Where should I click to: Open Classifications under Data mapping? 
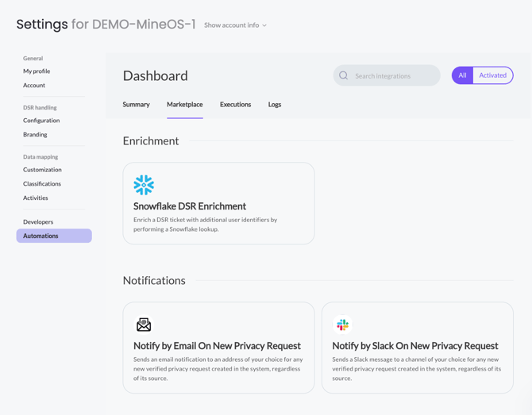pyautogui.click(x=42, y=184)
